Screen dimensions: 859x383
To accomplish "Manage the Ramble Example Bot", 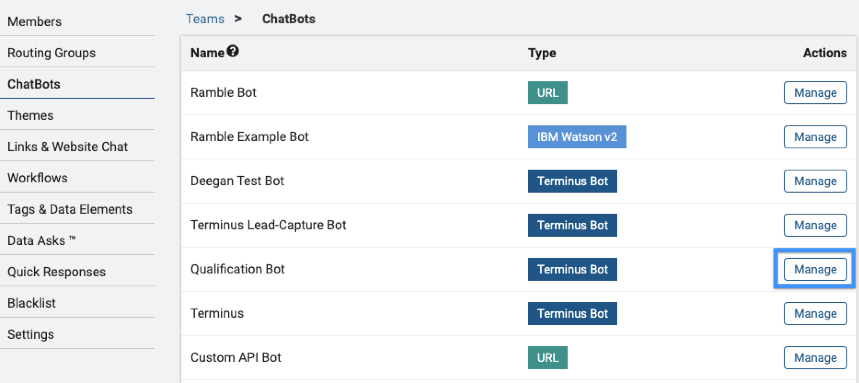I will (815, 137).
